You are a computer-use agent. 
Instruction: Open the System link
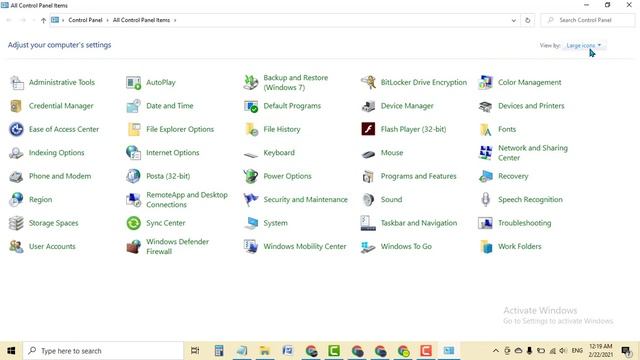[276, 223]
